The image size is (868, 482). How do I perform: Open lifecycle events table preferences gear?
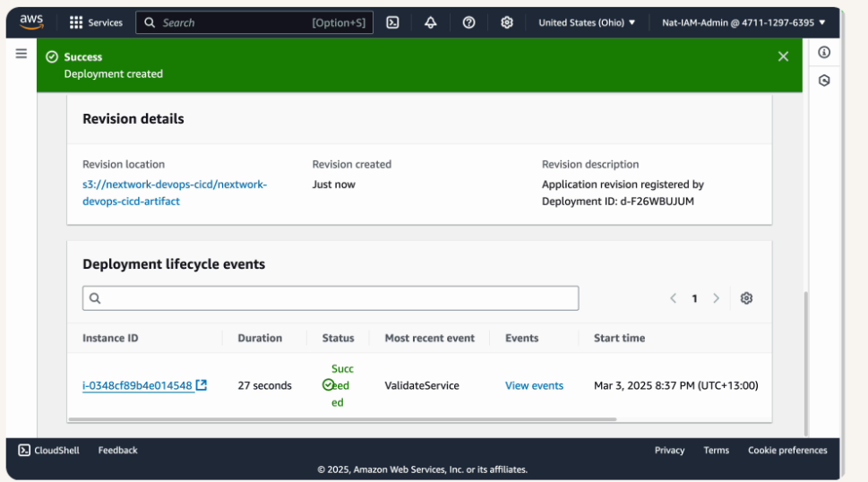746,298
